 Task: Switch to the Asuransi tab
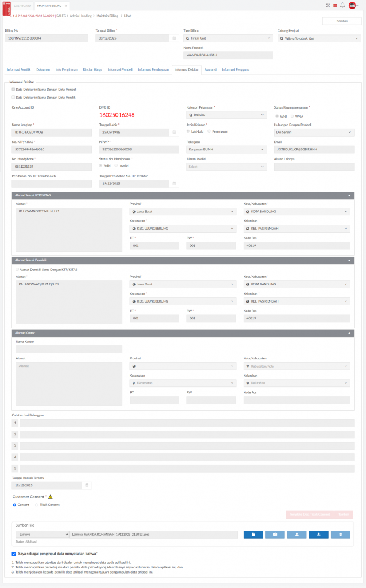tap(210, 69)
